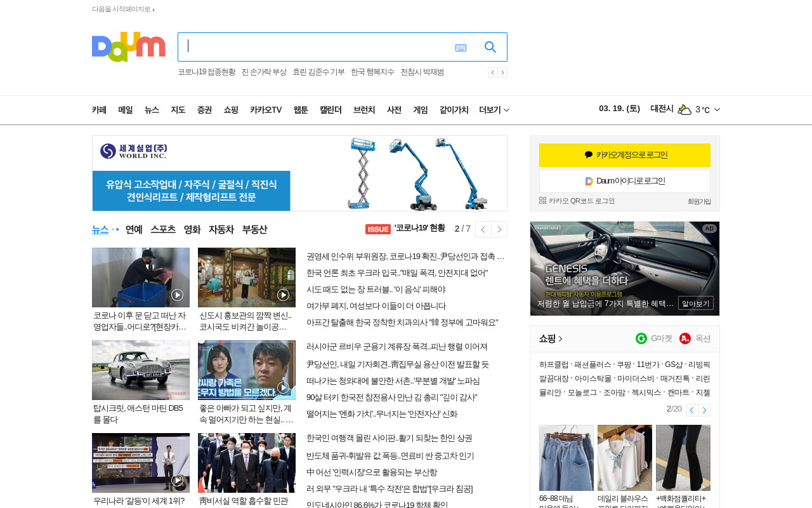Show previous trending search terms
This screenshot has width=812, height=508.
pyautogui.click(x=492, y=72)
